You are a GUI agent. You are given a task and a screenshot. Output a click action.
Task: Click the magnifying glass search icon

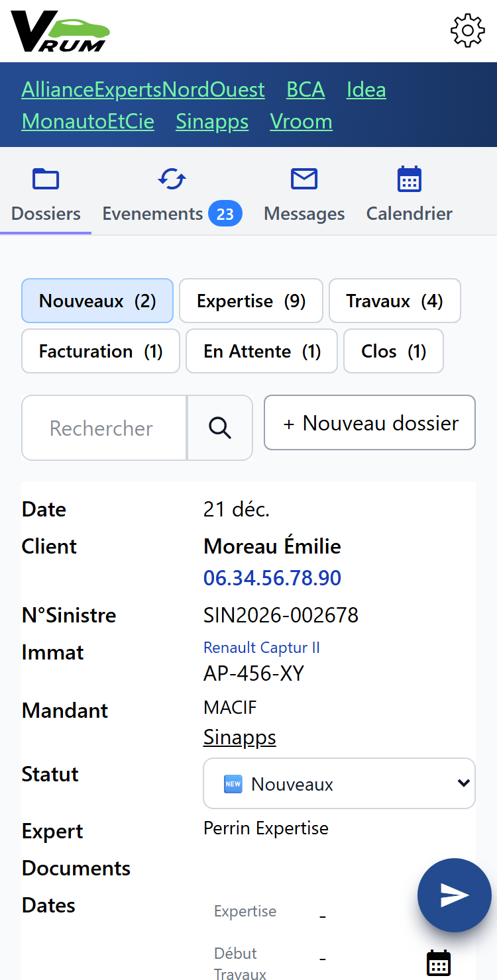pyautogui.click(x=220, y=428)
